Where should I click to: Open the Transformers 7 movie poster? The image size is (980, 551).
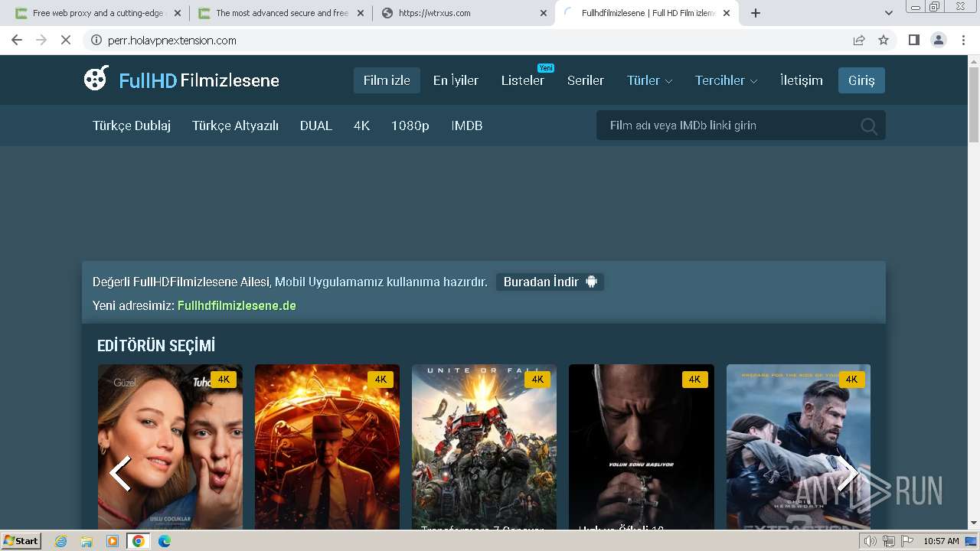point(484,447)
